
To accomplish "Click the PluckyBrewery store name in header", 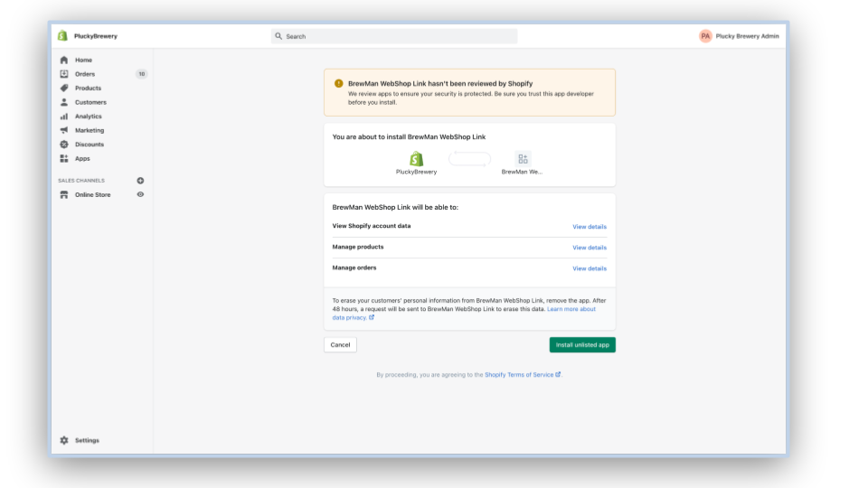I will pyautogui.click(x=96, y=36).
